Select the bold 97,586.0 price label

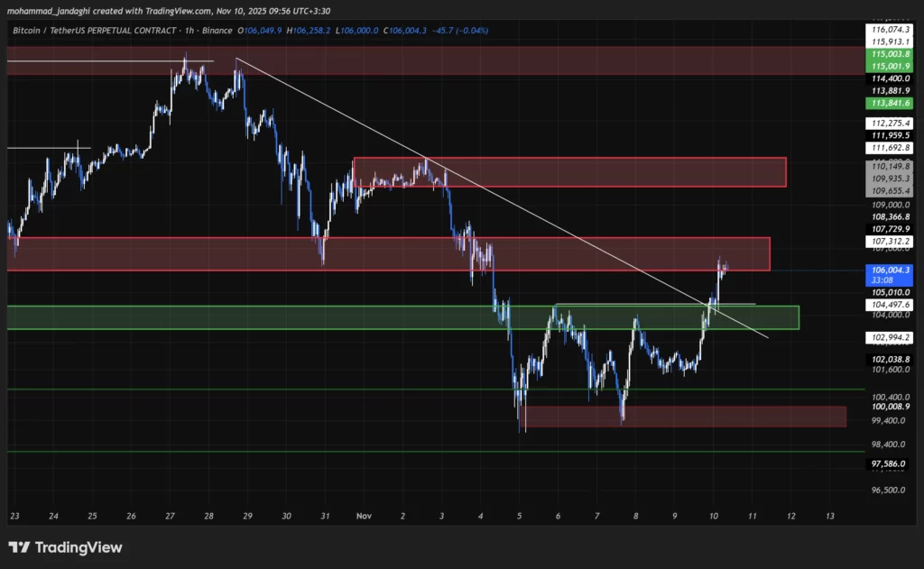tap(889, 462)
